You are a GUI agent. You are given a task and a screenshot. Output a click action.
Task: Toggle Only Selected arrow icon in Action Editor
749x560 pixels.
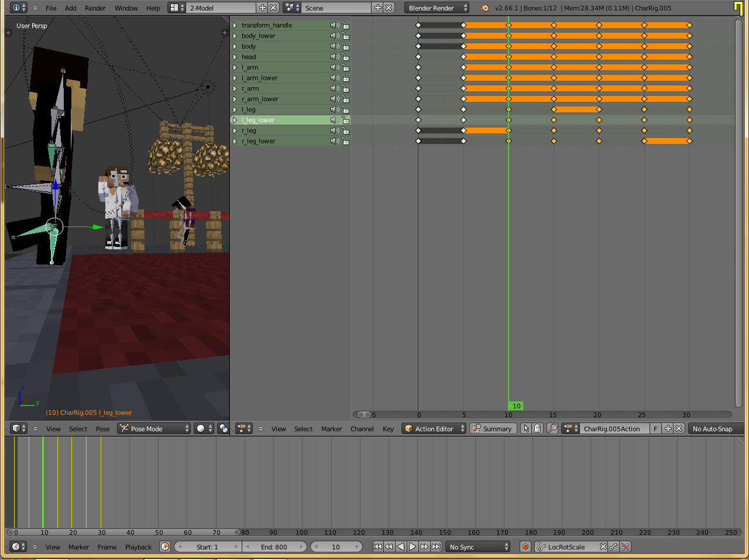tap(526, 428)
